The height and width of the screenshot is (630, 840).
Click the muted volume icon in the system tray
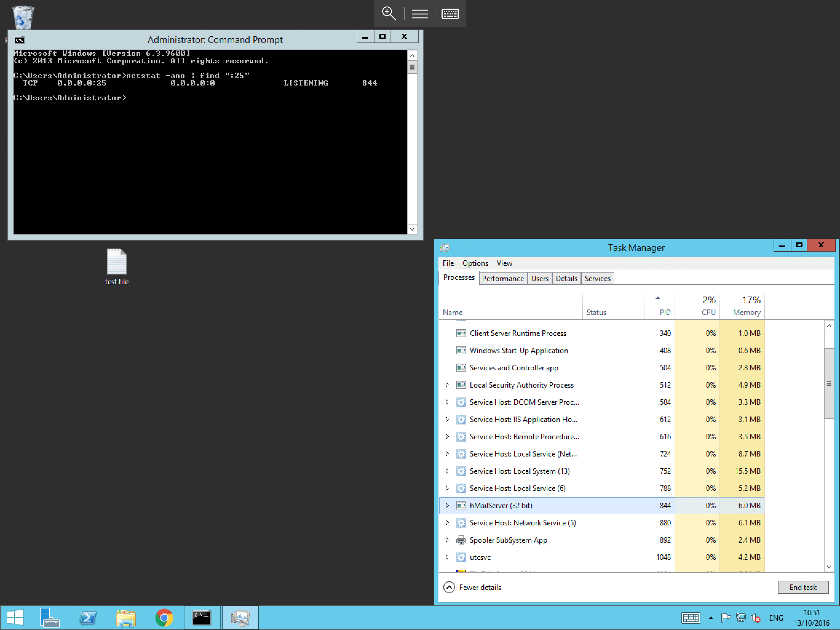tap(756, 618)
